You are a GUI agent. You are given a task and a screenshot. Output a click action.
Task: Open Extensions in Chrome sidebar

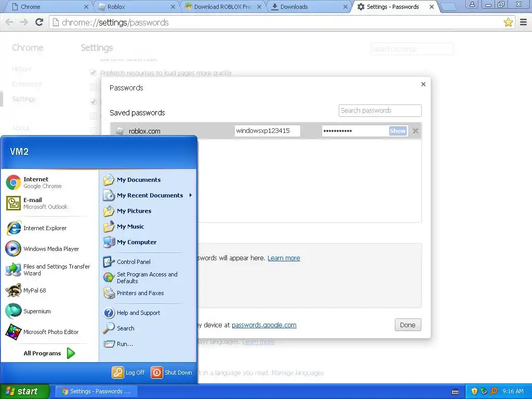click(27, 84)
